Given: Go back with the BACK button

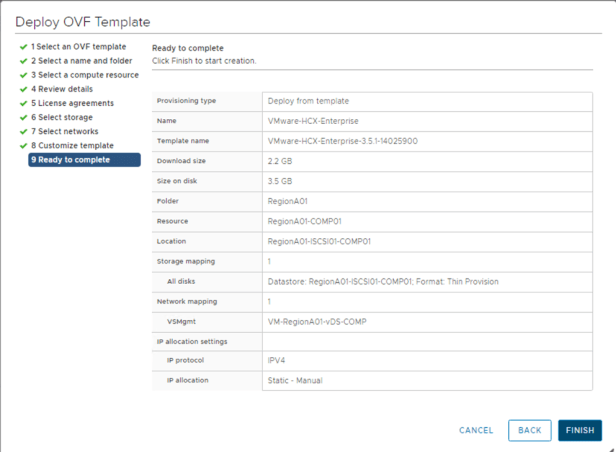Looking at the screenshot, I should 529,430.
